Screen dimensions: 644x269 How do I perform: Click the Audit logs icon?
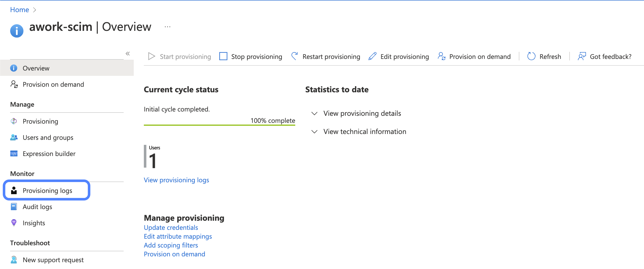[x=14, y=207]
